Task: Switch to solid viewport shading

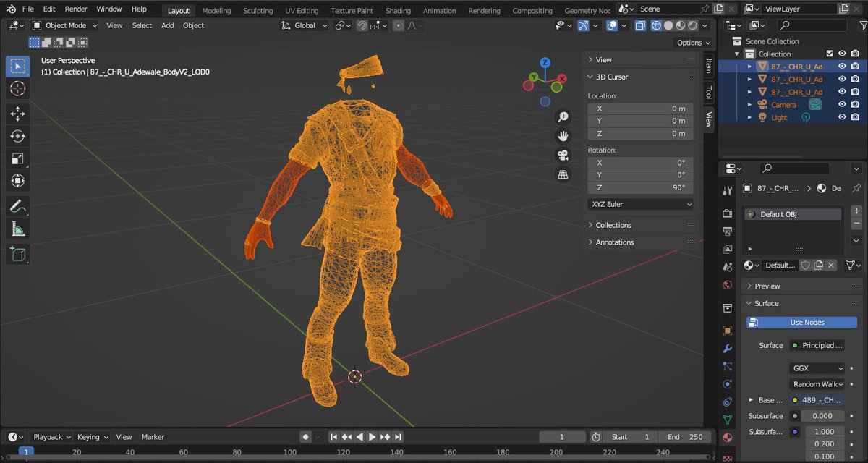Action: pyautogui.click(x=668, y=25)
